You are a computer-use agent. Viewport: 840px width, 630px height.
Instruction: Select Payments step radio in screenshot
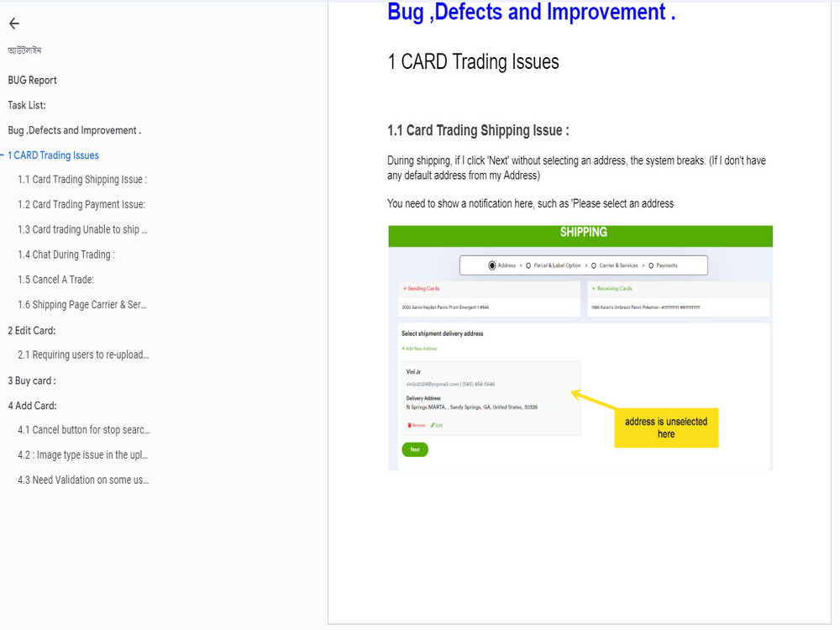651,265
